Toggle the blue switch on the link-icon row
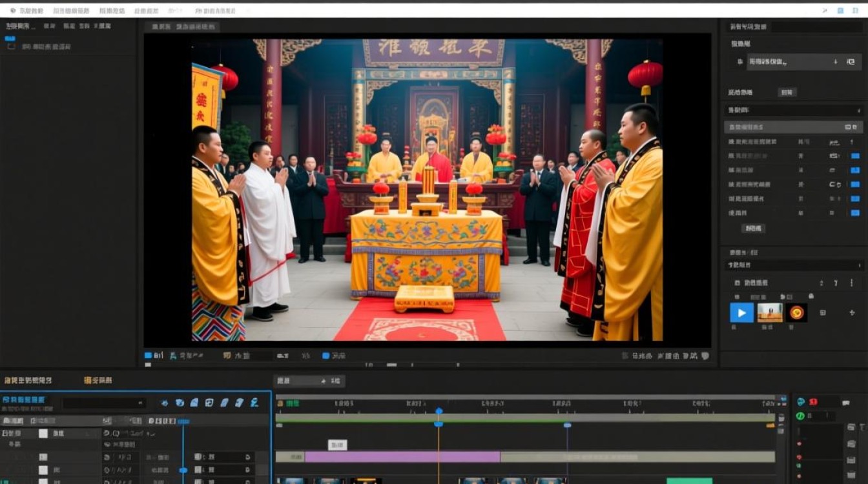 pos(855,184)
